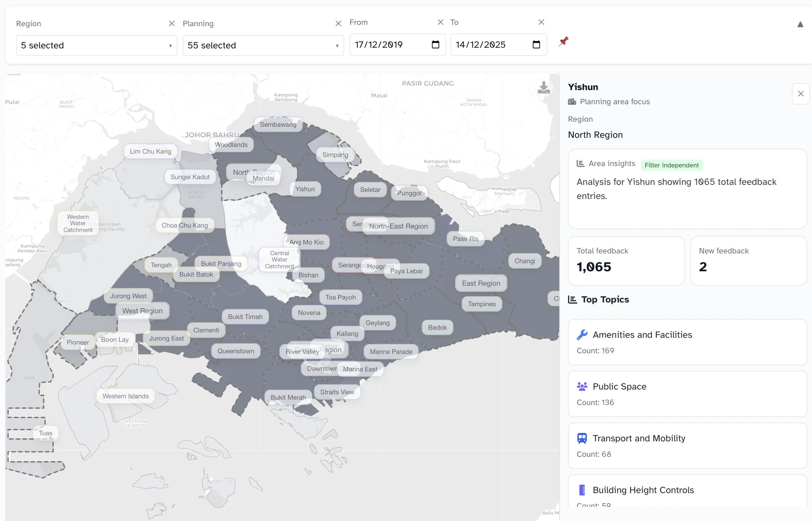812x521 pixels.
Task: Click the Filter independent badge
Action: (672, 165)
